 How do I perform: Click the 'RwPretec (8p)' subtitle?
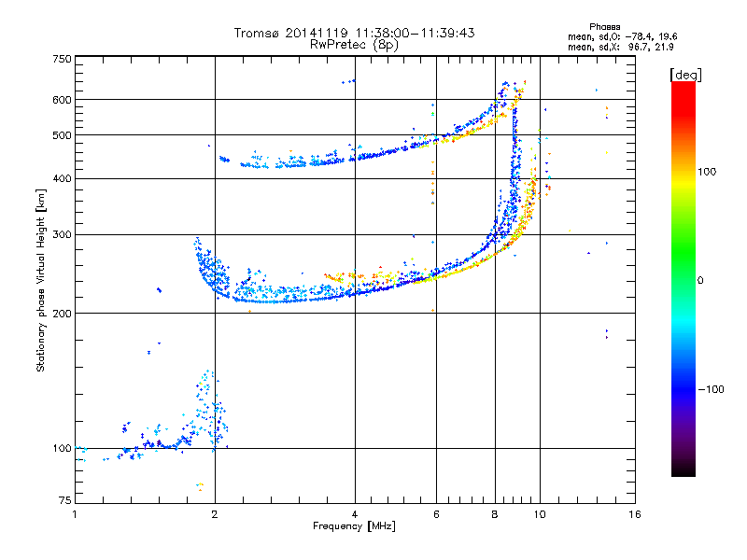(354, 45)
